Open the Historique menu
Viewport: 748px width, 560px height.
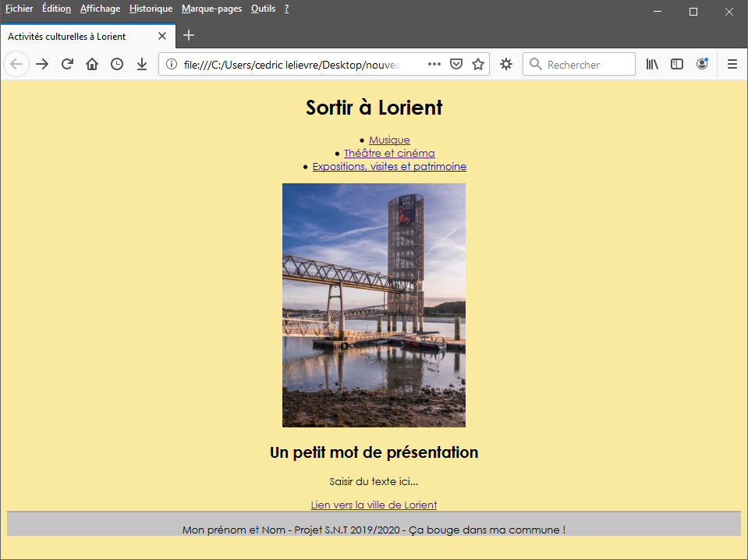coord(151,9)
